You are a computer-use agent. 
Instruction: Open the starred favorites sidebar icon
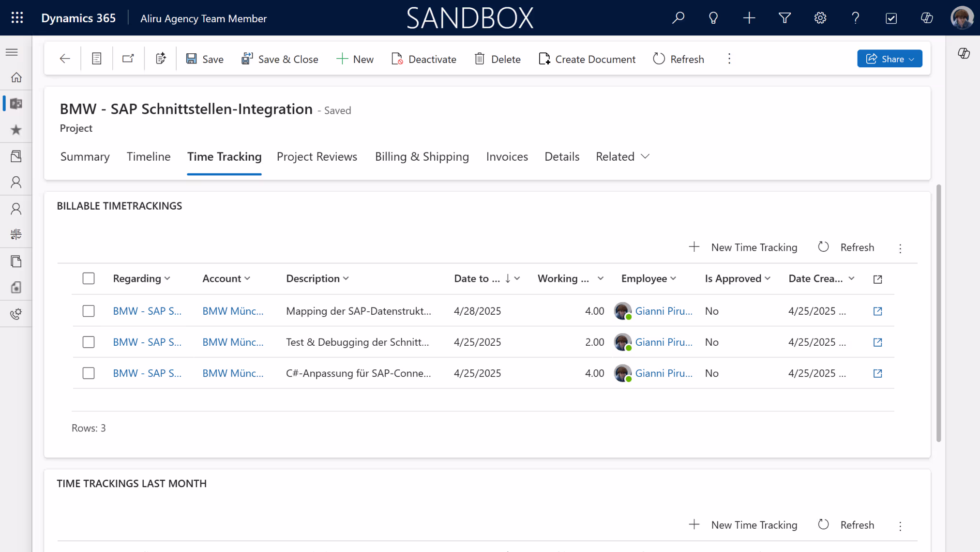pos(16,130)
